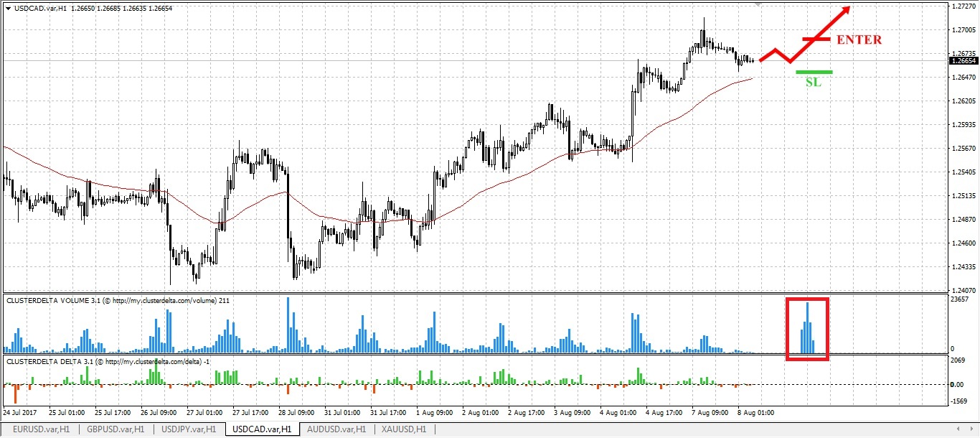Image resolution: width=980 pixels, height=438 pixels.
Task: Click the CLUSTERDELTA VOLUME 3.1 indicator label
Action: pos(118,301)
